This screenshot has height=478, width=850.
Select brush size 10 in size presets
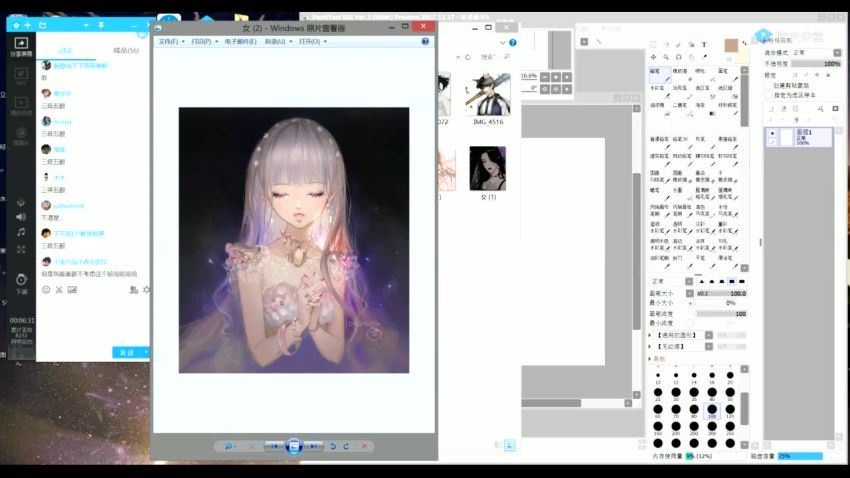pyautogui.click(x=658, y=378)
